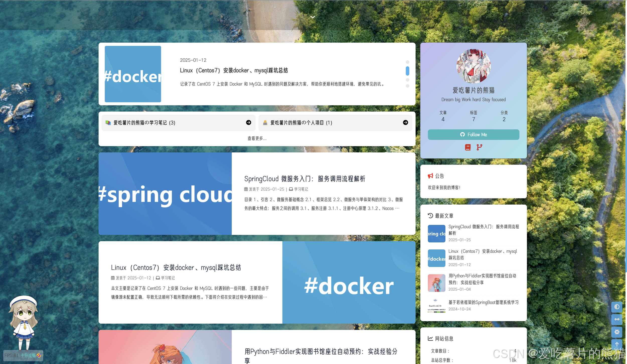The width and height of the screenshot is (627, 364).
Task: Click the gear settings icon in floating toolbar
Action: tap(617, 332)
